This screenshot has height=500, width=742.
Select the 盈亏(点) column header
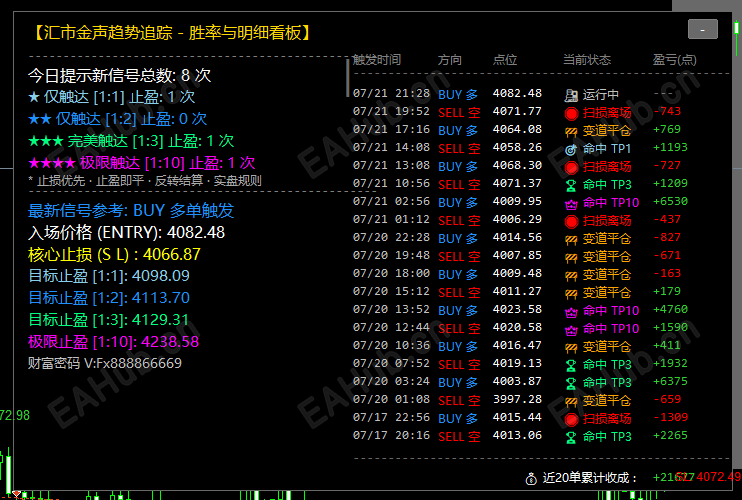click(x=674, y=60)
